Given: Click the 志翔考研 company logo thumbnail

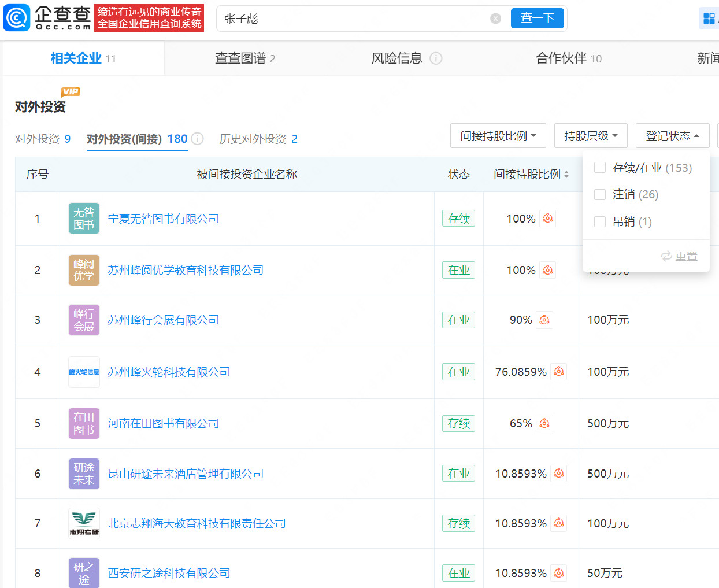Looking at the screenshot, I should [x=84, y=523].
